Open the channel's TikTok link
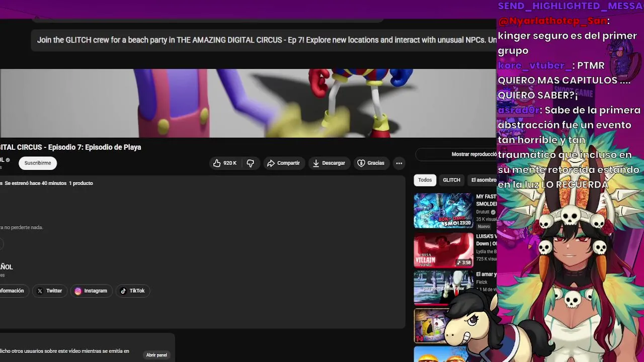The width and height of the screenshot is (644, 362). (x=133, y=291)
